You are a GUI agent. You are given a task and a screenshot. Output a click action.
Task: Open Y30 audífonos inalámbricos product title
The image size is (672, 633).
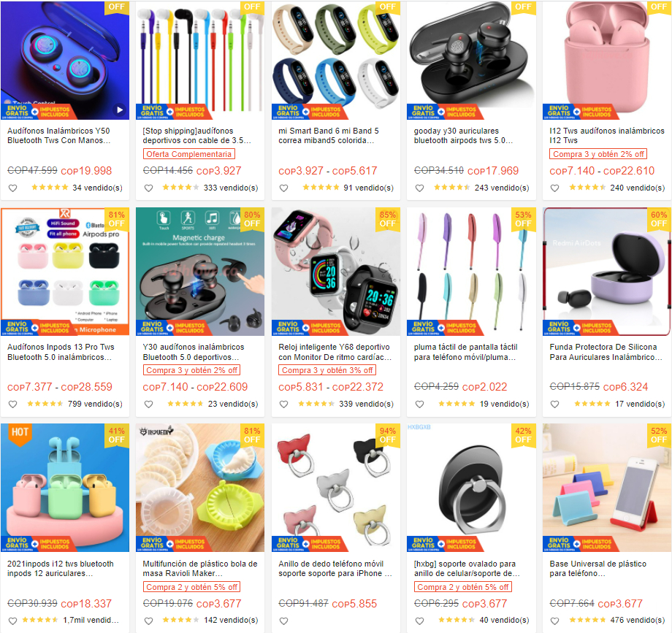194,352
